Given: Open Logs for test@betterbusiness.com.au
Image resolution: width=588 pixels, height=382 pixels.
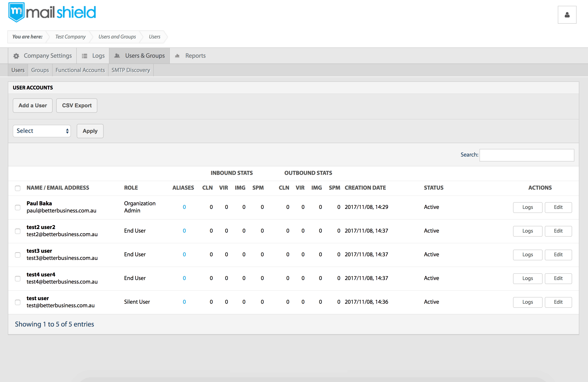Looking at the screenshot, I should pyautogui.click(x=527, y=302).
